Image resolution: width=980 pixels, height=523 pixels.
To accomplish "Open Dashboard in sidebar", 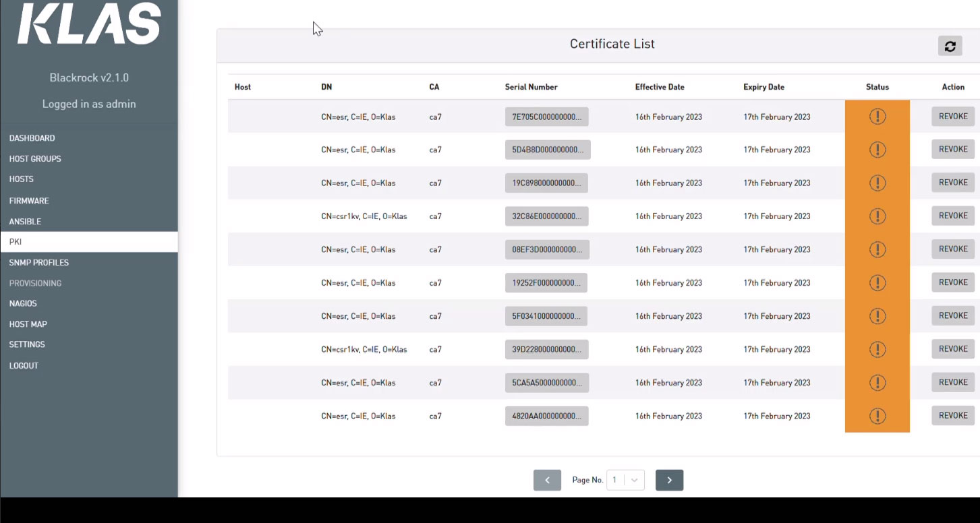I will [32, 138].
